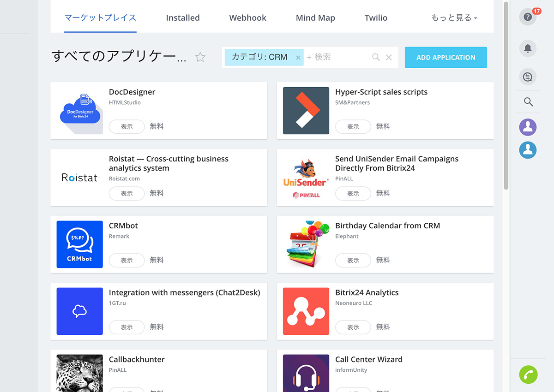This screenshot has height=392, width=554.
Task: Click the HTMLStudio developer name
Action: pos(125,102)
